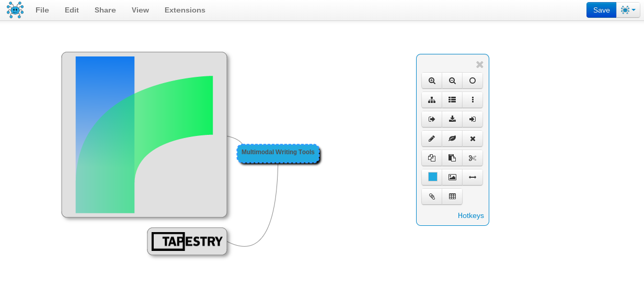Close the floating toolbox panel

479,65
